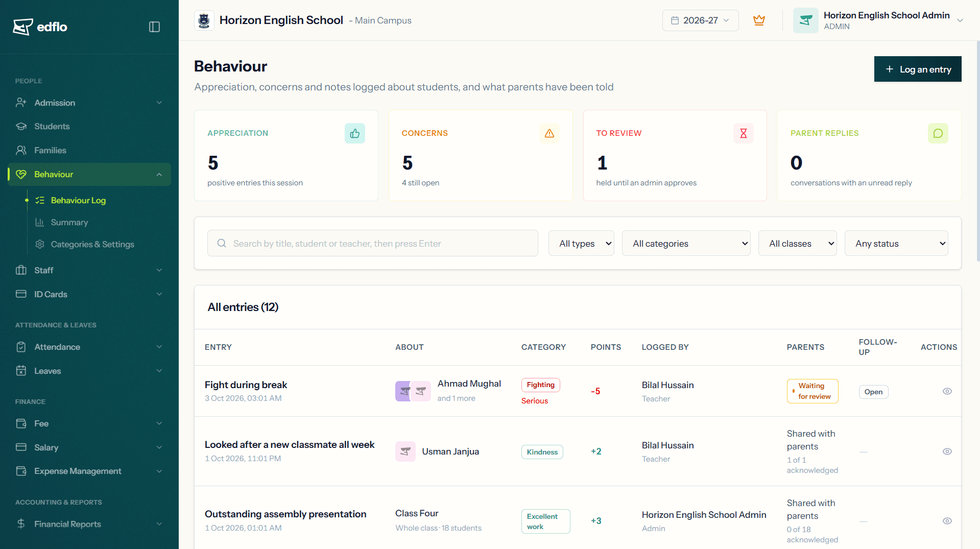Click the Ahmad Mughal student avatars
Viewport: 980px width, 549px height.
click(413, 391)
